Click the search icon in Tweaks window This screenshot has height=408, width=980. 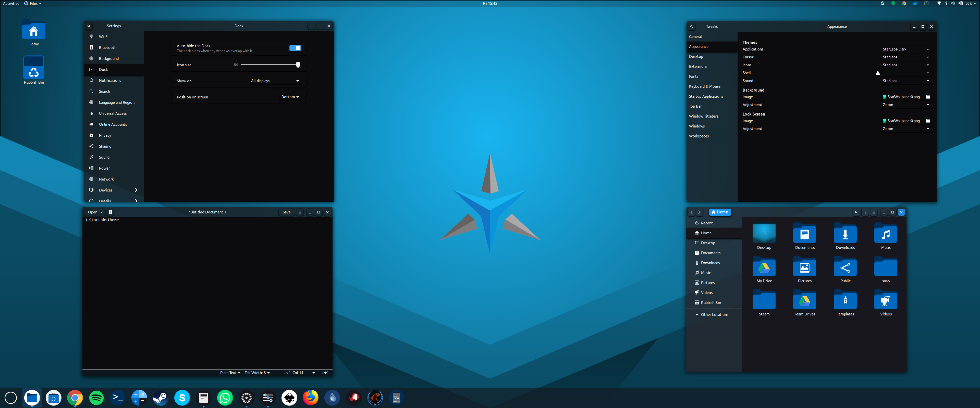692,27
